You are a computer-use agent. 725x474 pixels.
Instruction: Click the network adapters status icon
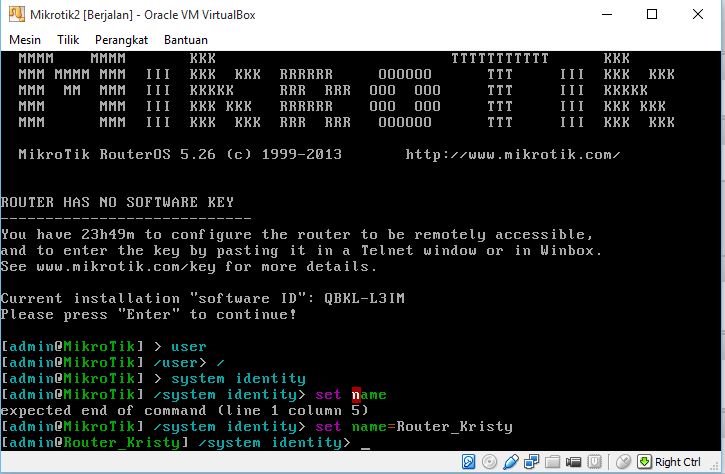point(531,462)
